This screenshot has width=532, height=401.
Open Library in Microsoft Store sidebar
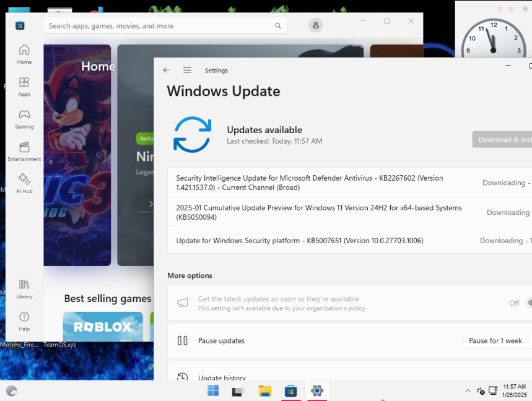point(24,289)
